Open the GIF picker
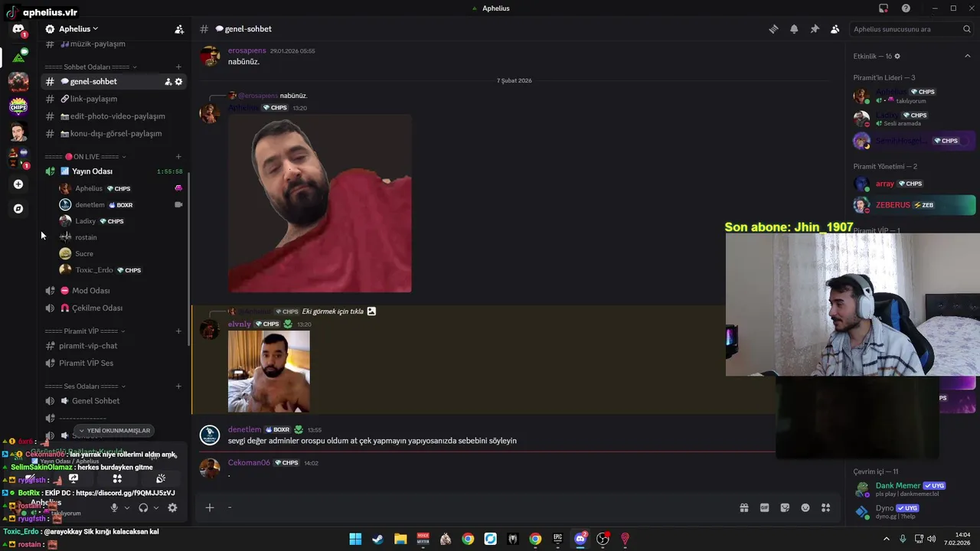Screen dimensions: 980x551 click(764, 507)
